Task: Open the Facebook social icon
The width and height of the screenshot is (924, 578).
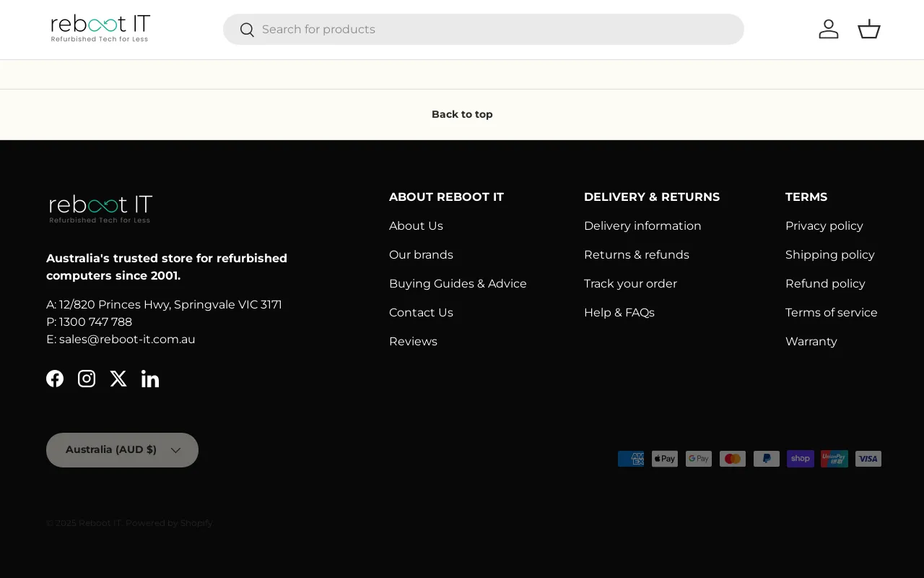Action: (x=55, y=378)
